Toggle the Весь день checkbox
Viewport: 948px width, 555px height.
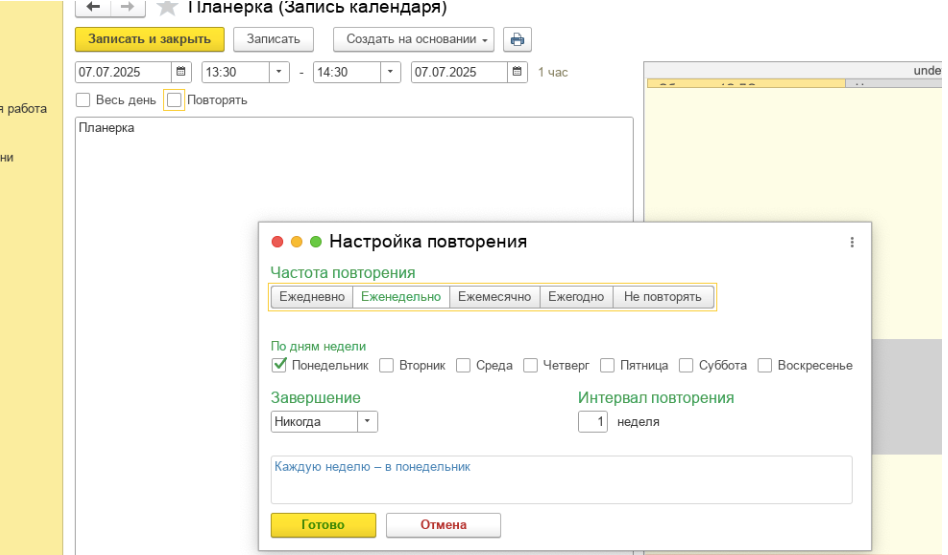coord(84,100)
